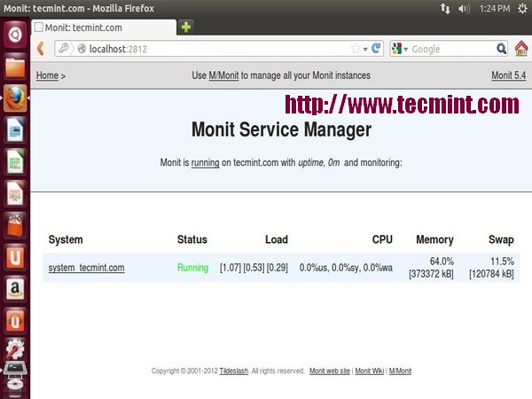Launch LibreOffice Calc from the dock
Viewport: 532px width, 399px height.
pyautogui.click(x=15, y=161)
